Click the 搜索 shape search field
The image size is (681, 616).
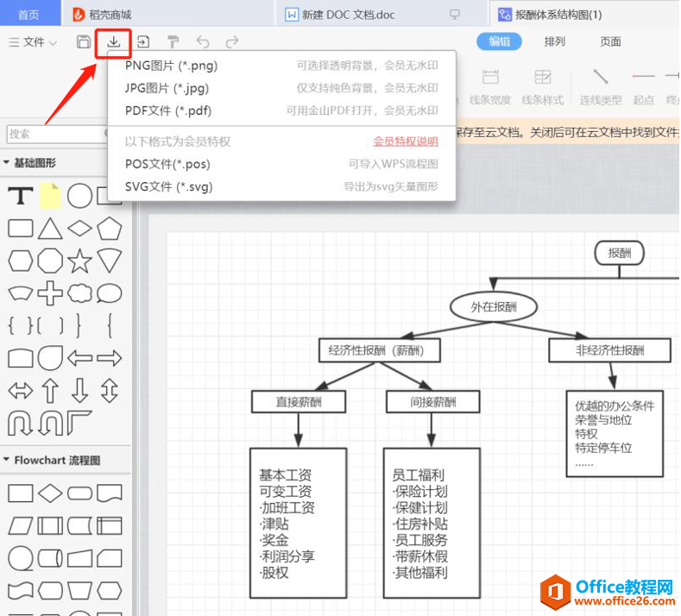[56, 134]
